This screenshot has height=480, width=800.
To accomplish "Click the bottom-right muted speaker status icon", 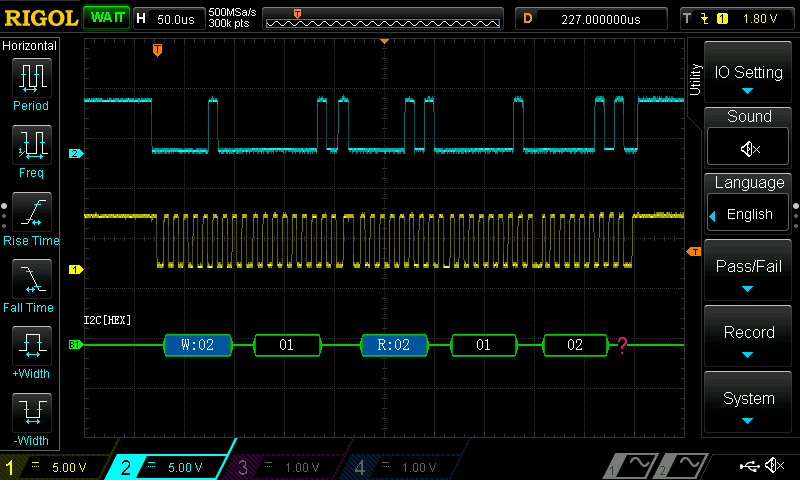I will click(774, 465).
